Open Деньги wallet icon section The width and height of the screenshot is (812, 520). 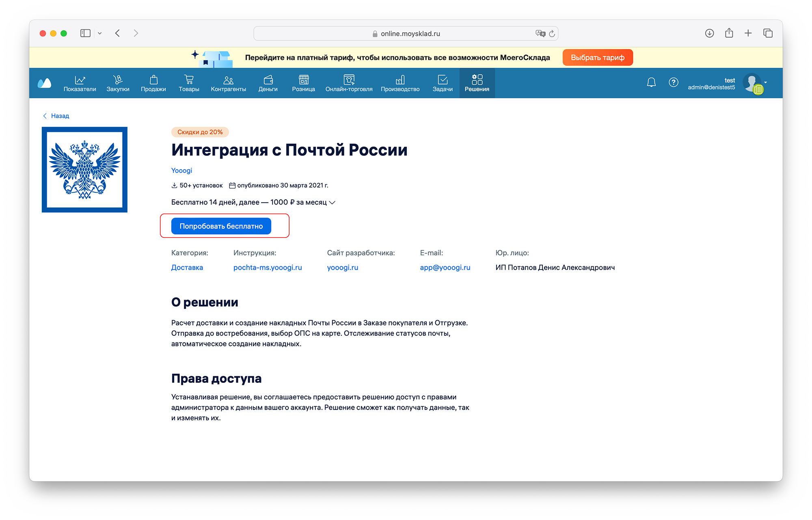(x=268, y=83)
